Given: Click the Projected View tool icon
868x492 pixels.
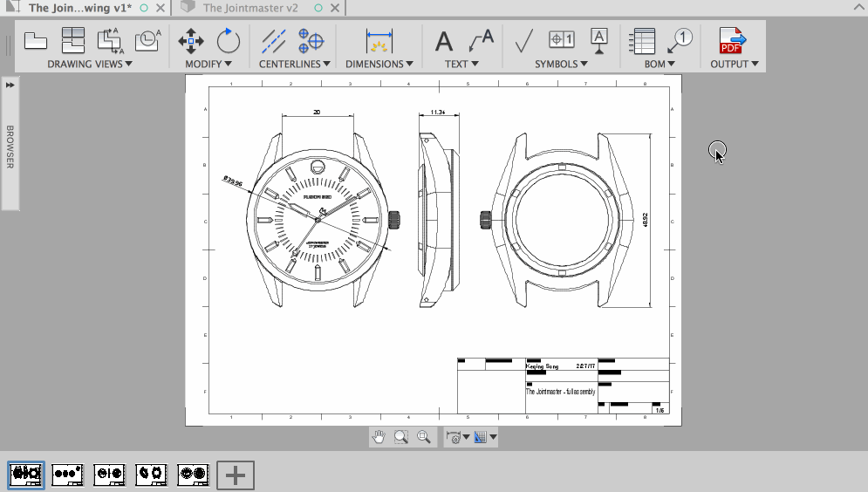Looking at the screenshot, I should [72, 40].
